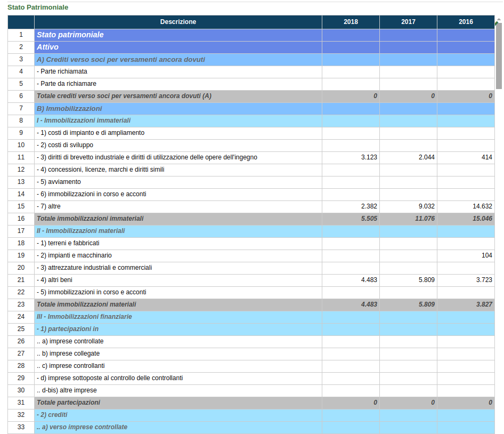Click the 104 value in the 2016 column
Screen dimensions: 504x434
coord(486,255)
